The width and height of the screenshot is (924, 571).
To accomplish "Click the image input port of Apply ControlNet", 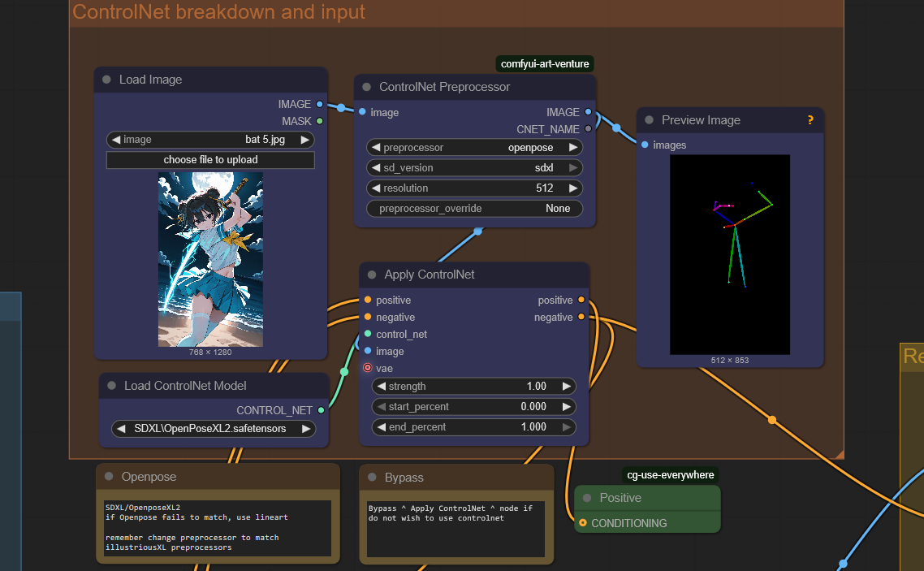I will click(368, 351).
